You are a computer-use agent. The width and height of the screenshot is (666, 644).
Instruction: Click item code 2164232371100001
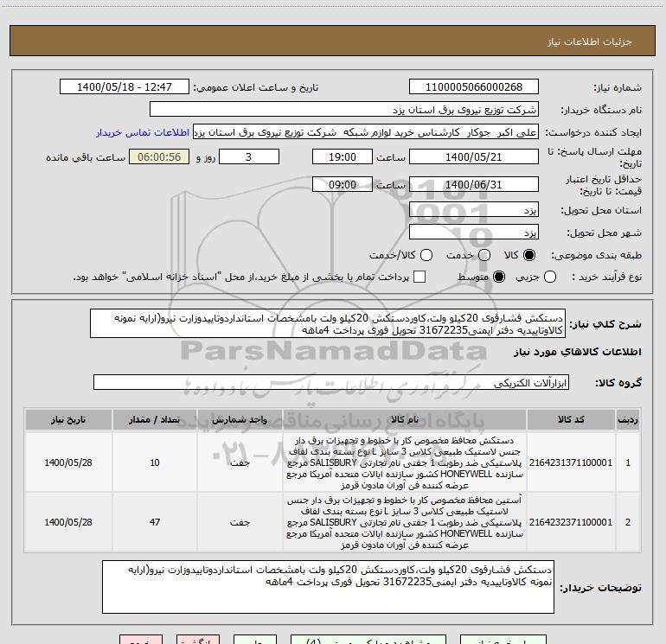(x=571, y=523)
